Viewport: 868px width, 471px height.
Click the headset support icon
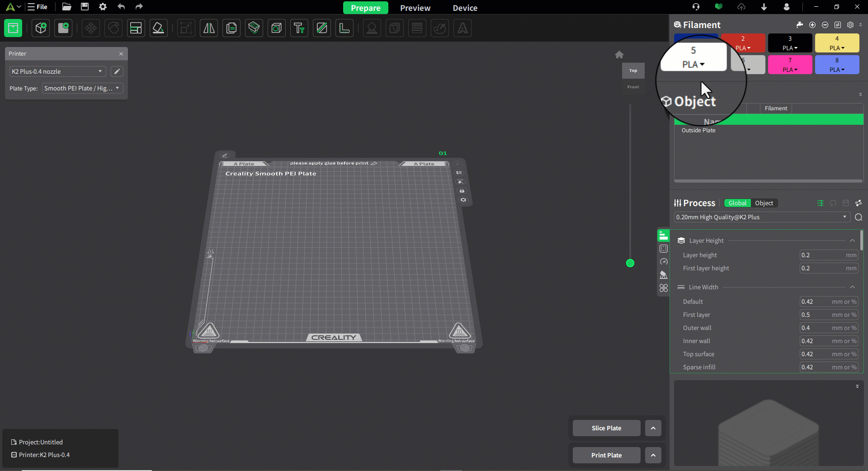[696, 7]
